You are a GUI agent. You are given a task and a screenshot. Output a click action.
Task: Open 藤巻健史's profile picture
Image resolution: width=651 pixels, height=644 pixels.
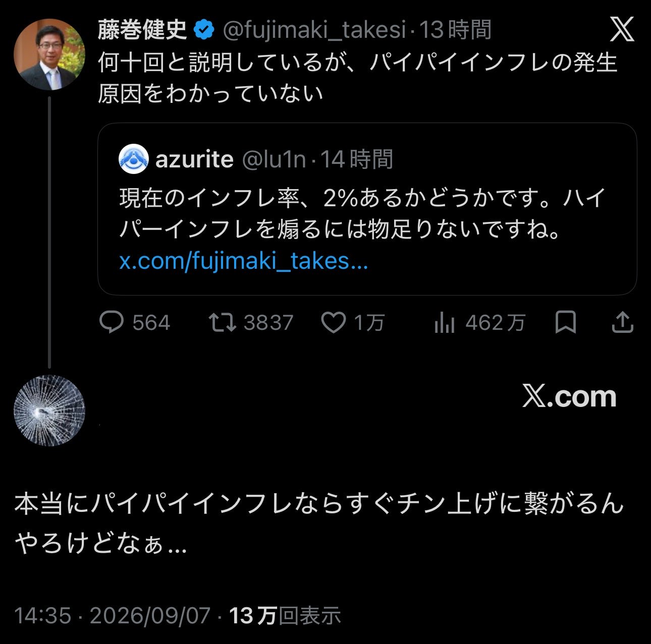(x=49, y=54)
